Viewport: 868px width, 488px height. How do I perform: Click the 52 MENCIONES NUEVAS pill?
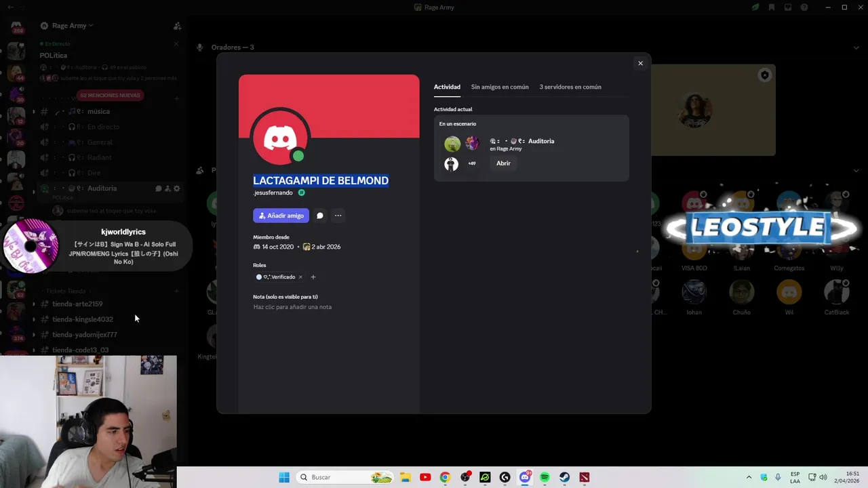coord(110,96)
